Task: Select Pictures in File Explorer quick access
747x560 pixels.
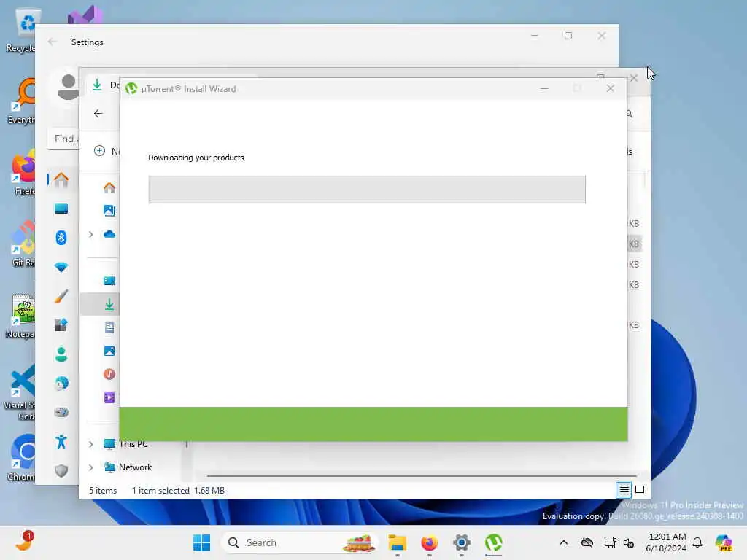Action: pos(109,351)
